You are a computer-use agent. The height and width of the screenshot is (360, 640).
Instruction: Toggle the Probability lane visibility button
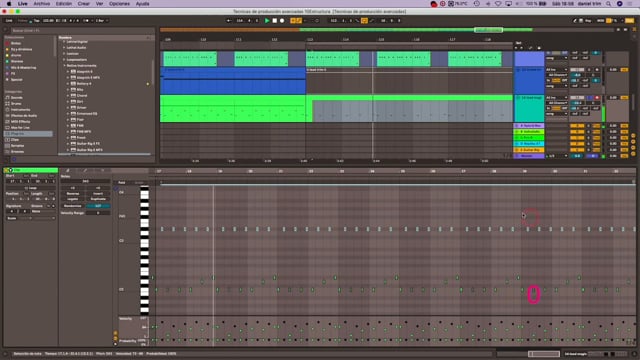[115, 338]
